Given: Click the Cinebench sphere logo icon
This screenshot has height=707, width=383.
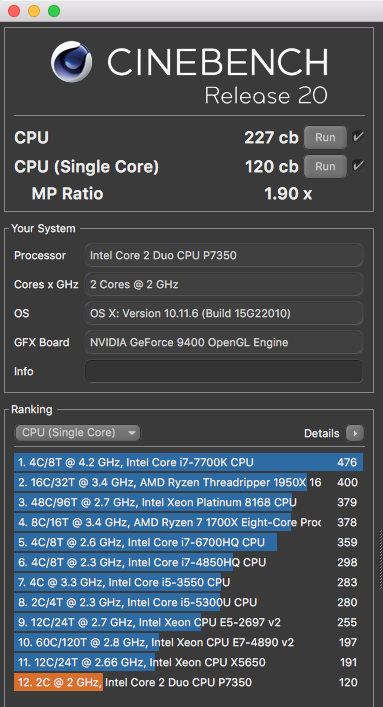Looking at the screenshot, I should (x=71, y=62).
